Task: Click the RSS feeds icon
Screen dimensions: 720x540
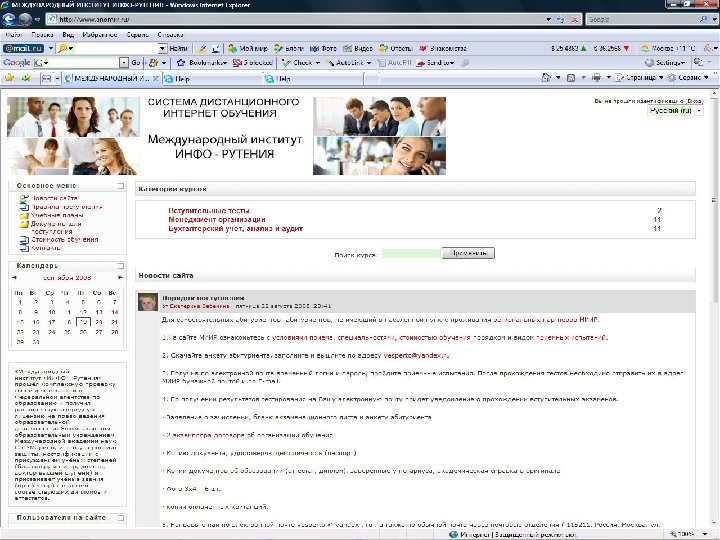Action: [x=571, y=78]
